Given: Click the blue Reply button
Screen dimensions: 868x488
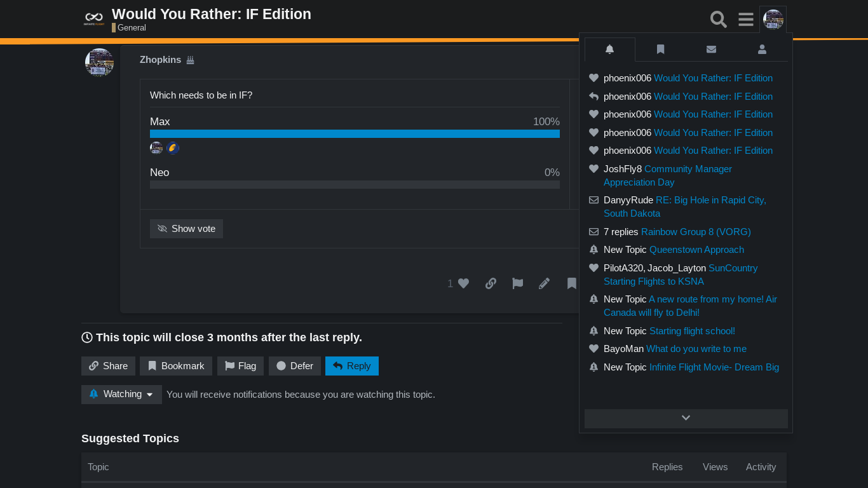Looking at the screenshot, I should [x=352, y=366].
